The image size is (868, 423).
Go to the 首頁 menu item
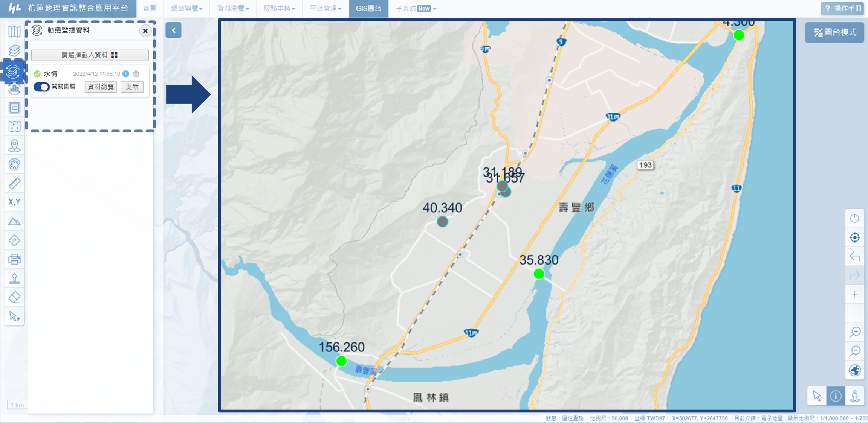150,8
